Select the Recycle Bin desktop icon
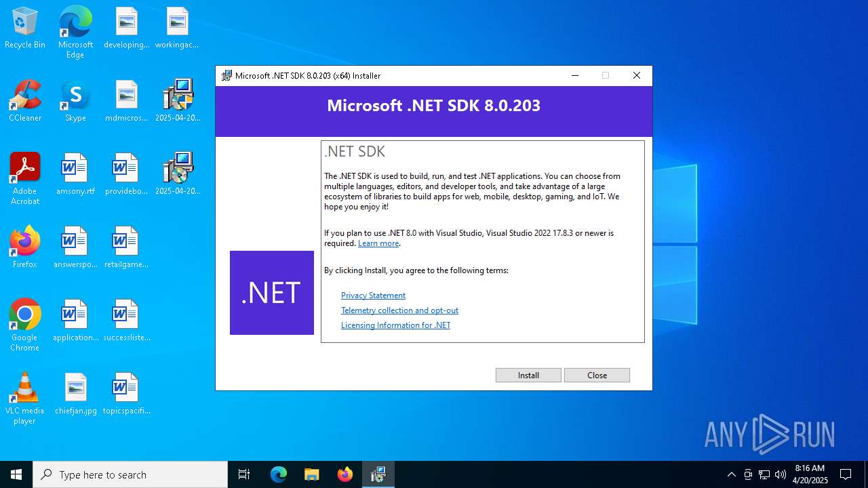 [x=25, y=28]
